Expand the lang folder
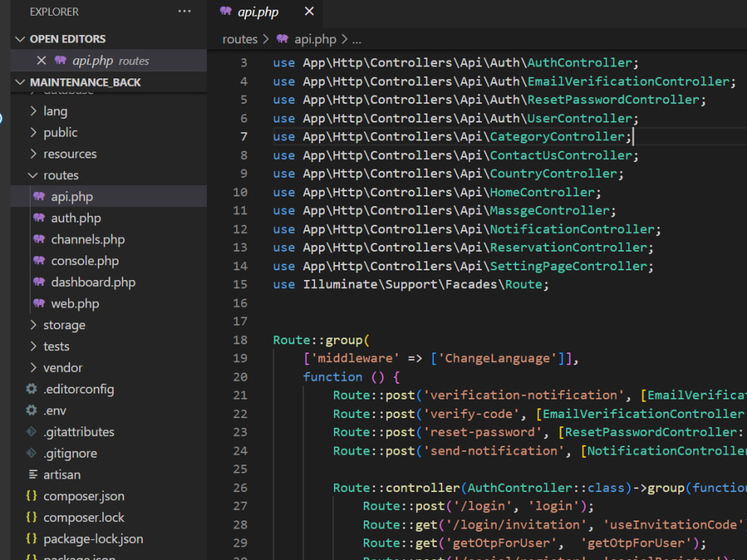 [x=33, y=111]
